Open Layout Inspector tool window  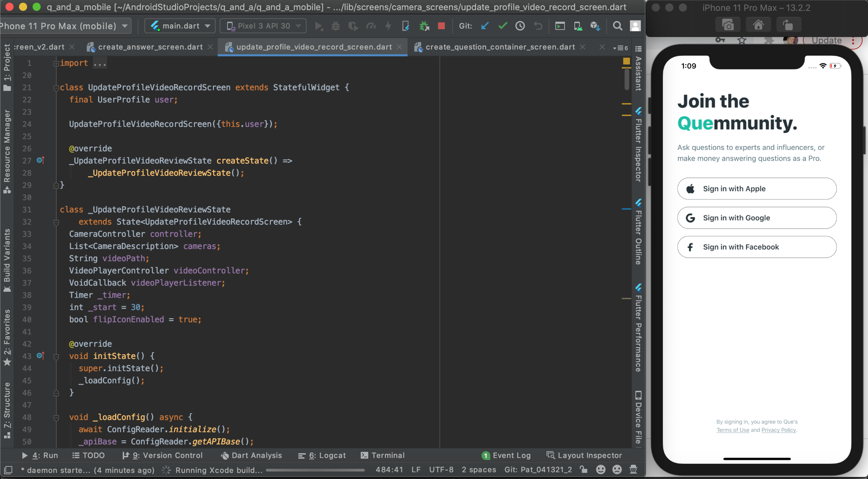(584, 455)
